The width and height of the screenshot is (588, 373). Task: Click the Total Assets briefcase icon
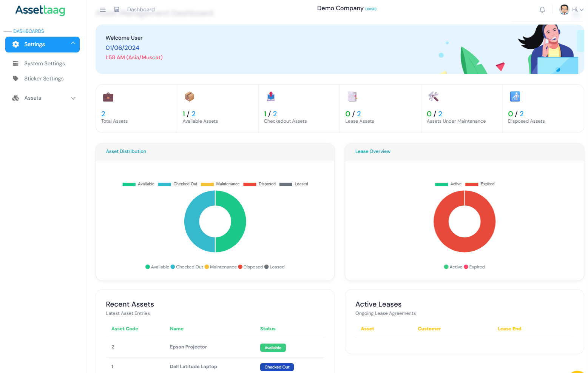point(108,97)
